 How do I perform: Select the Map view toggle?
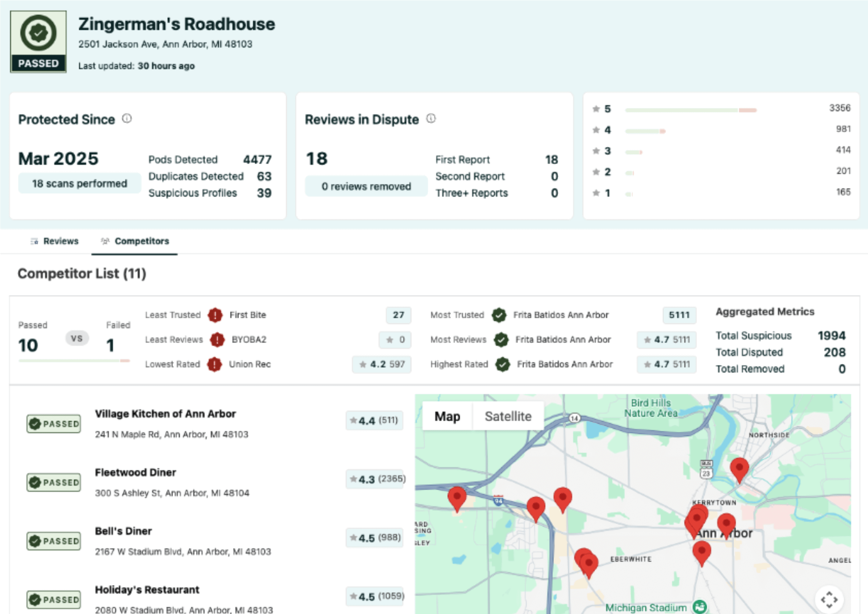click(x=447, y=416)
